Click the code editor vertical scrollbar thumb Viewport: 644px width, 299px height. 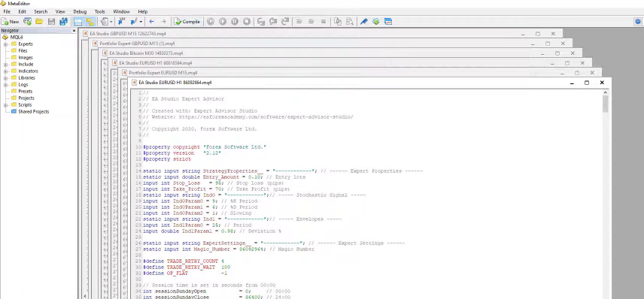(606, 104)
